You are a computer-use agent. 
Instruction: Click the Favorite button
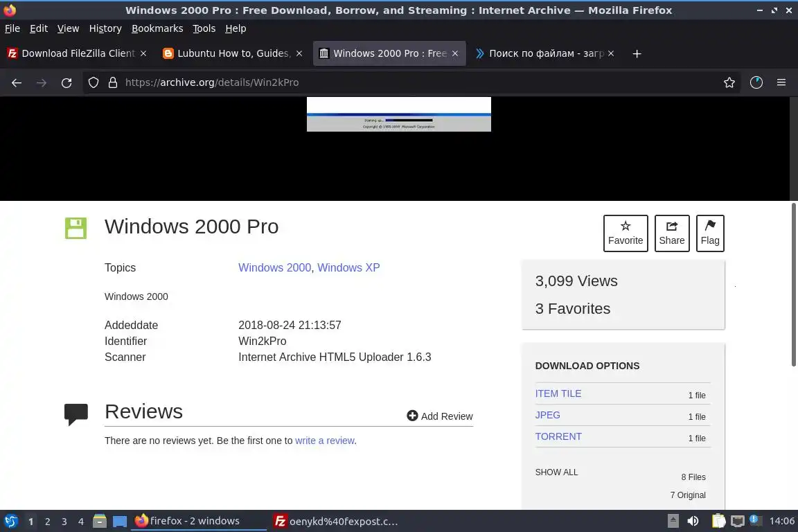(x=626, y=233)
